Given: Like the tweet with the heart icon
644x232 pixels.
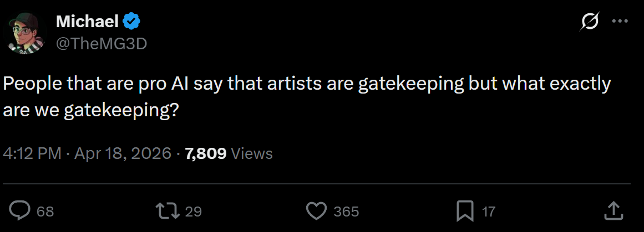Looking at the screenshot, I should [317, 210].
